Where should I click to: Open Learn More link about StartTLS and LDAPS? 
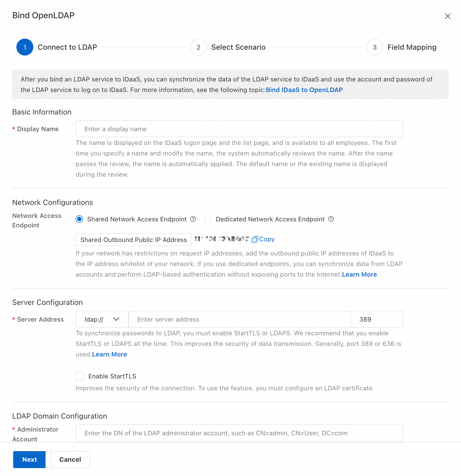click(109, 354)
